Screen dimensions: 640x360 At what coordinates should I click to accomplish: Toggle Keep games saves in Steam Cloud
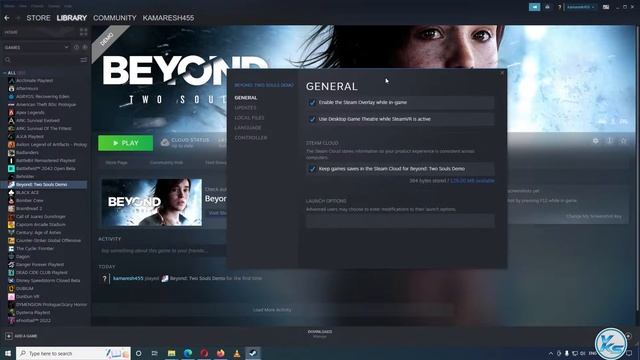312,169
